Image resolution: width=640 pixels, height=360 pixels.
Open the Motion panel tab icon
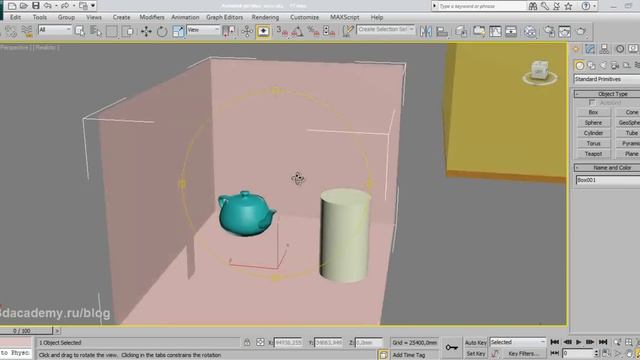[620, 49]
